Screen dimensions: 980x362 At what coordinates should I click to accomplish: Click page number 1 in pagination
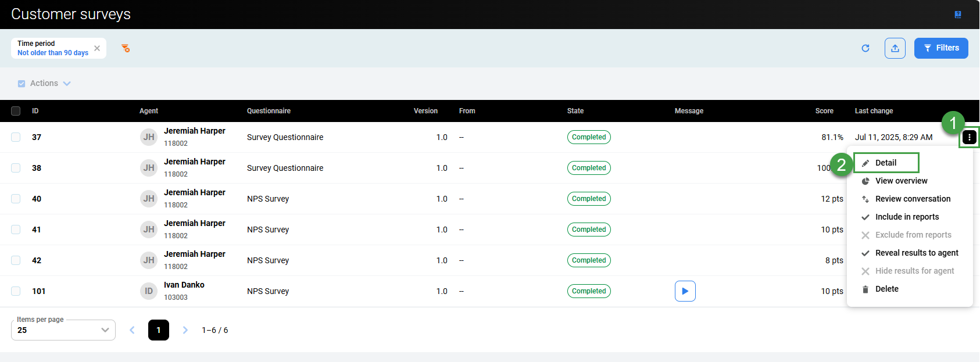click(159, 330)
